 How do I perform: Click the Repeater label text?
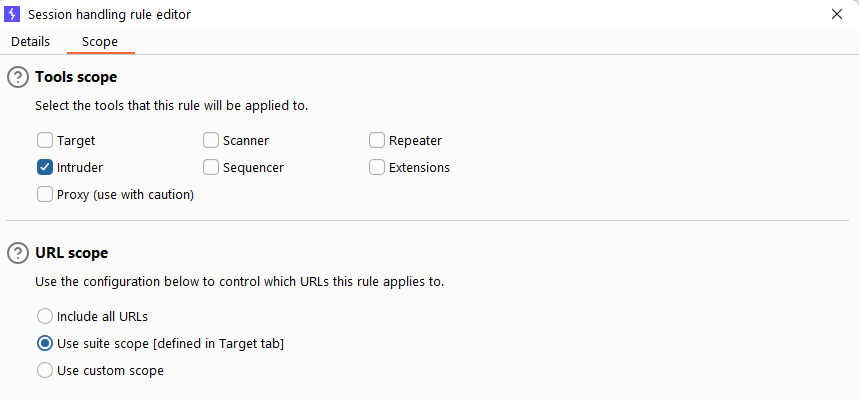(x=415, y=141)
